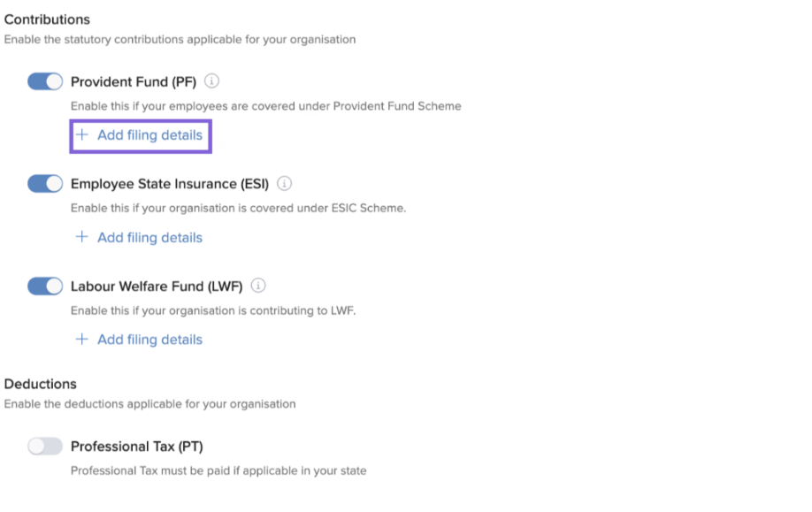Select the Employee State Insurance (ESI) label
The image size is (812, 512).
pyautogui.click(x=169, y=184)
